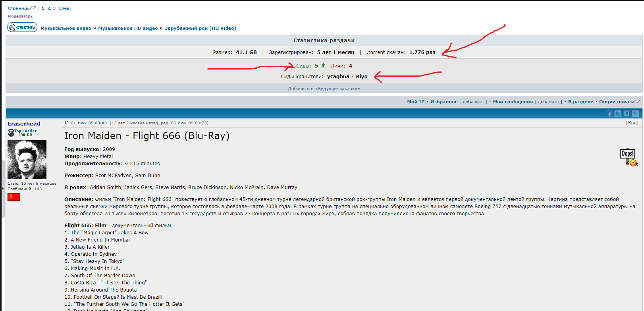The image size is (644, 311).
Task: Expand the Страницы pages dropdown
Action: 33,8
